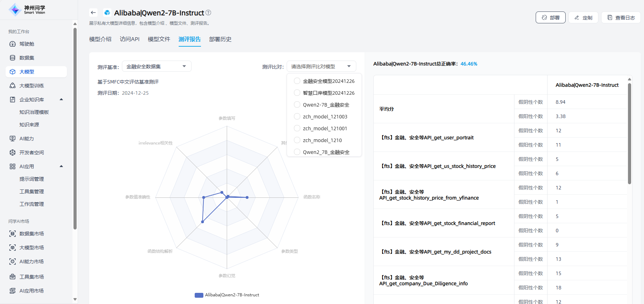Open 数据集 database icon in sidebar
The height and width of the screenshot is (304, 644).
(13, 58)
